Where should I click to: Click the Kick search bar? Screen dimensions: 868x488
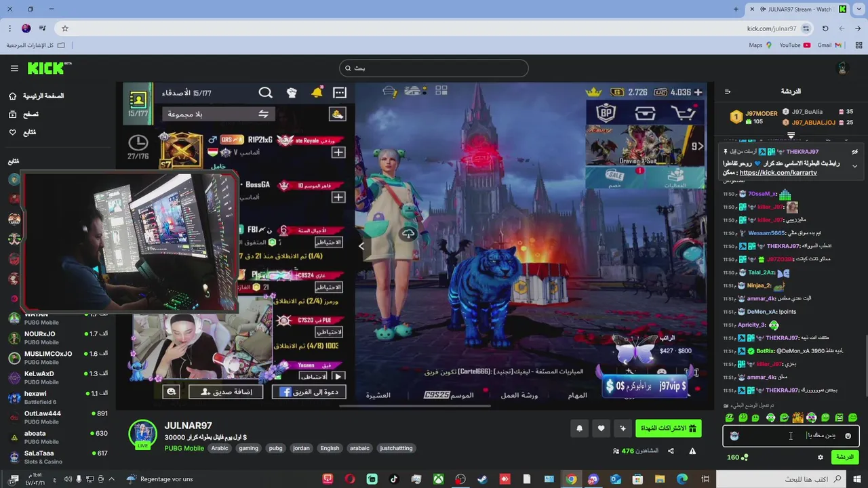pos(433,68)
